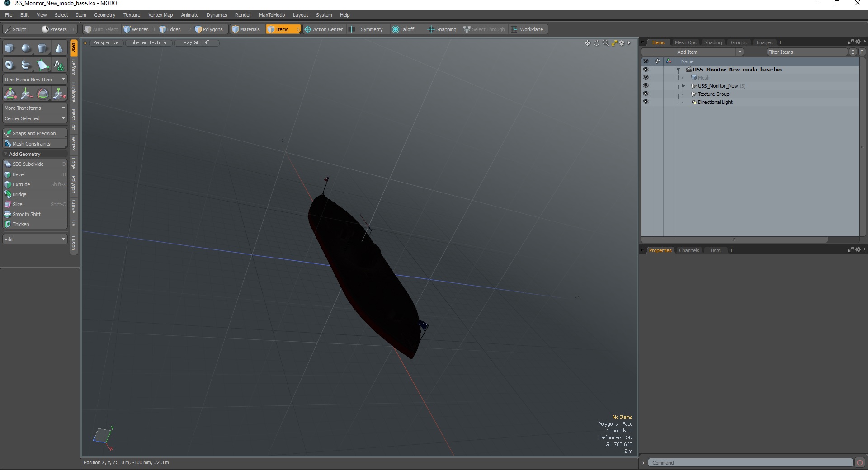This screenshot has width=868, height=470.
Task: Select the Texture Group row
Action: click(767, 94)
